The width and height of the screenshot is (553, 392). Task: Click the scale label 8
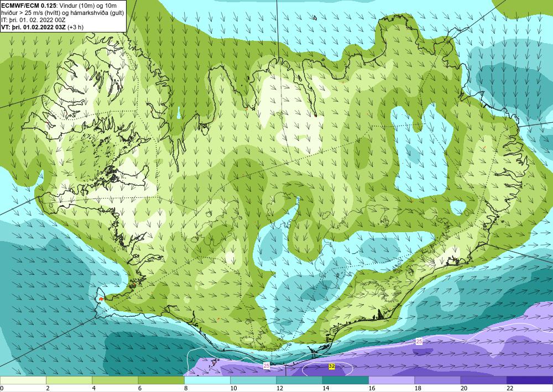click(186, 388)
